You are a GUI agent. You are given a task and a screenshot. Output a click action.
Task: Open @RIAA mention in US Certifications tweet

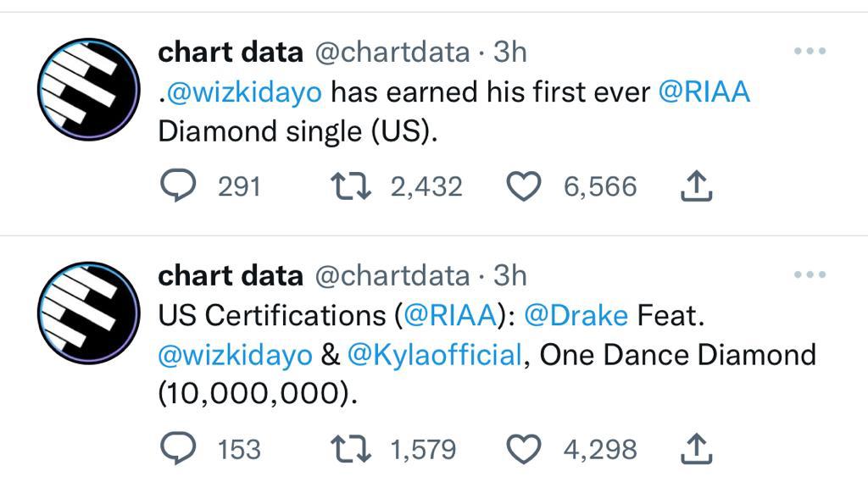(450, 315)
